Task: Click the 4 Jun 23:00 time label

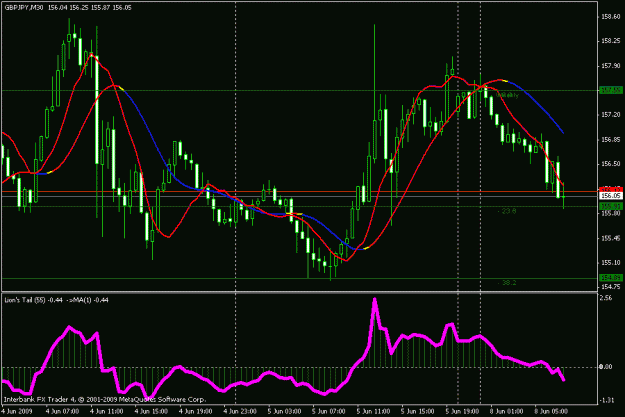Action: [240, 411]
